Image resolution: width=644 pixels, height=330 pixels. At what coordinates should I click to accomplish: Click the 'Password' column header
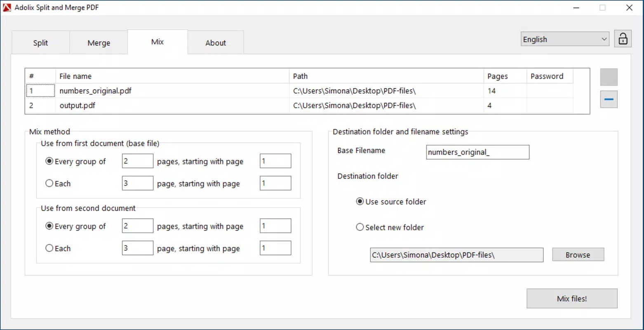click(x=550, y=76)
